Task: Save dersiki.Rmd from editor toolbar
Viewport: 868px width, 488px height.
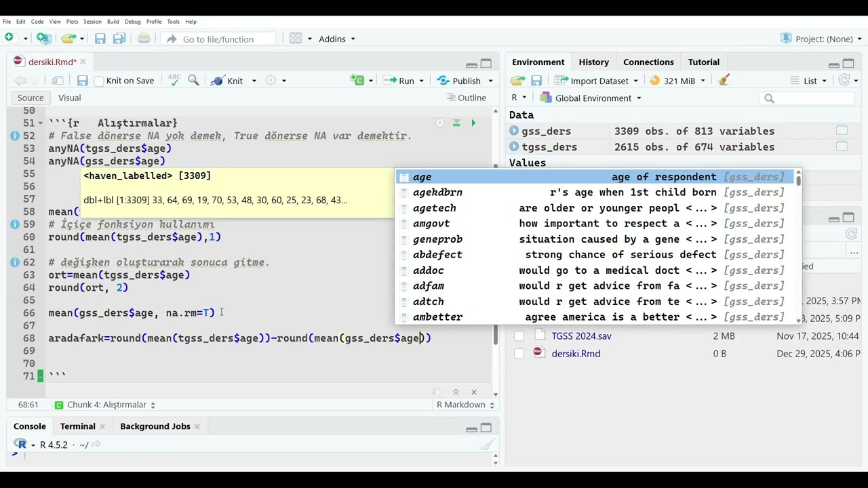Action: tap(82, 81)
